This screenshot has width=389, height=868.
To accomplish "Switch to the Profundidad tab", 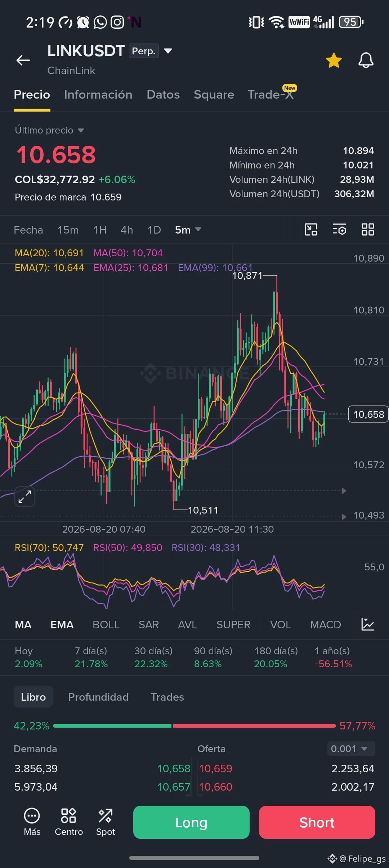I will point(98,697).
